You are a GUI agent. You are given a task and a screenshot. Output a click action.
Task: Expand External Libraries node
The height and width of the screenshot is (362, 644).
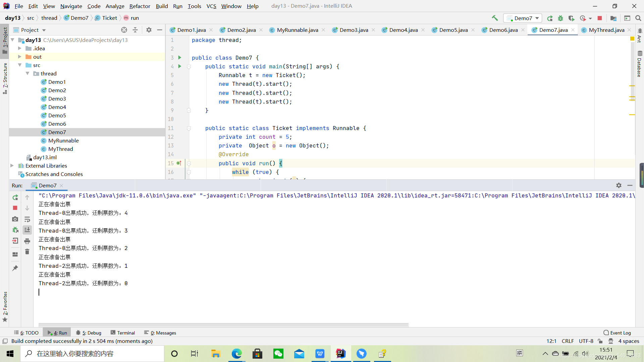[x=12, y=166]
